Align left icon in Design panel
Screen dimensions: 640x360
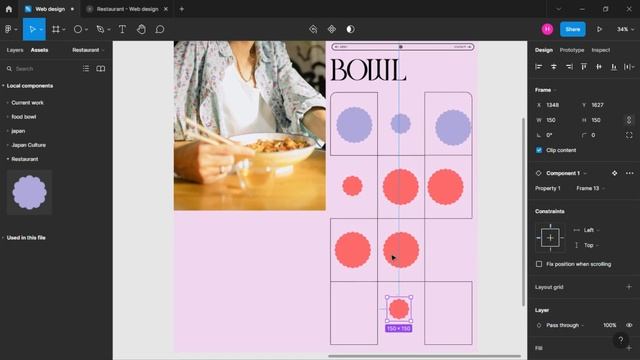(x=539, y=67)
